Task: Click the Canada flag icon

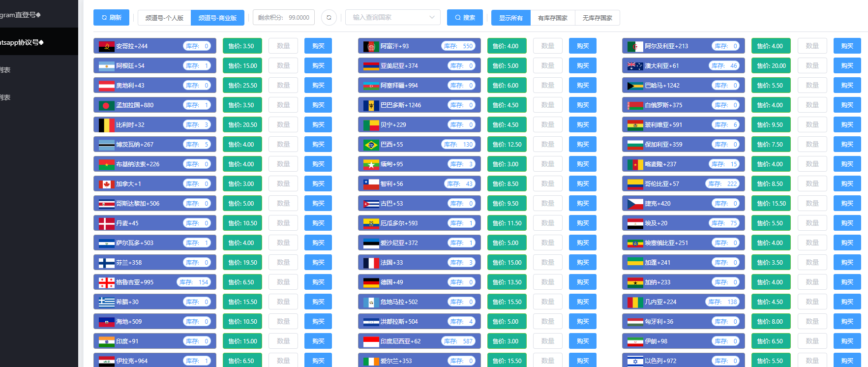Action: coord(106,184)
